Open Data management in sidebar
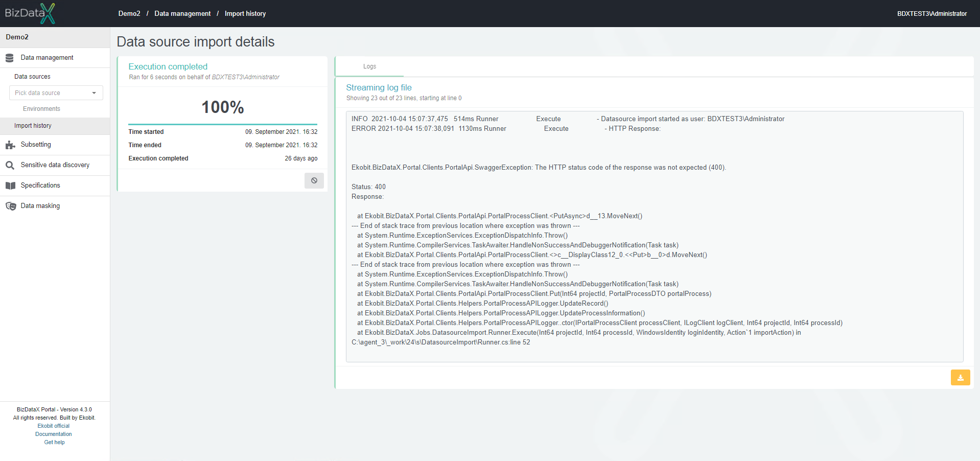This screenshot has width=980, height=461. pyautogui.click(x=55, y=58)
